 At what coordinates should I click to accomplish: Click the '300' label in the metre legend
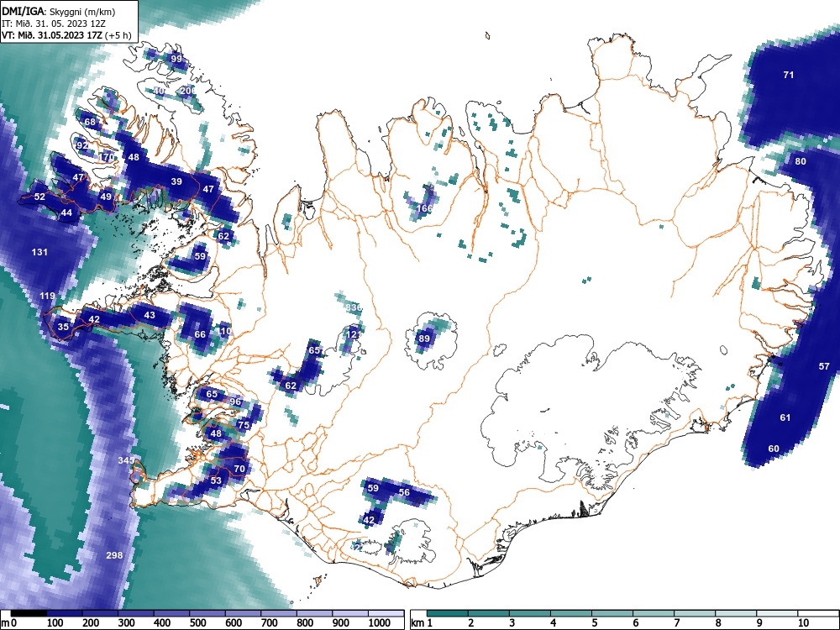coord(127,622)
